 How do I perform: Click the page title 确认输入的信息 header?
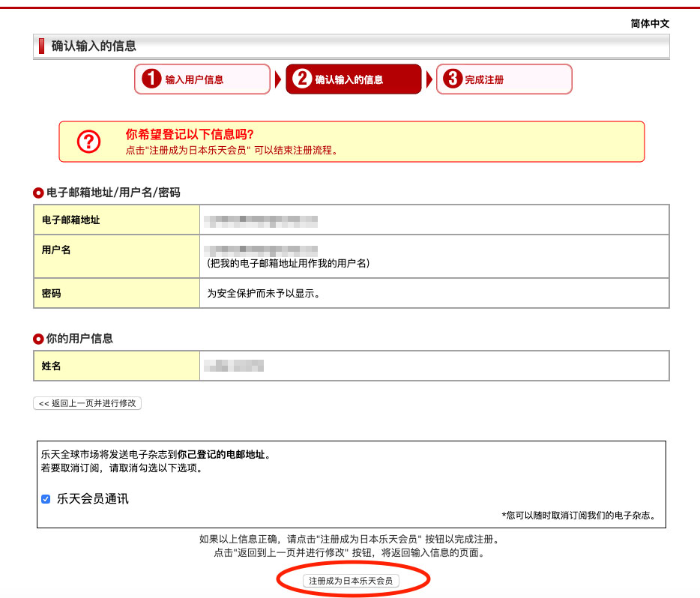[94, 46]
